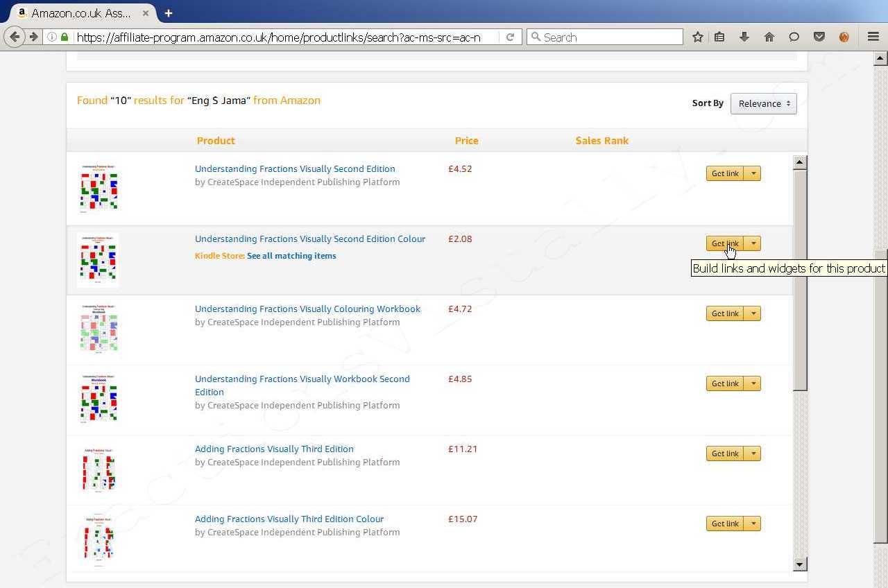Get link for Second Edition Colour
The height and width of the screenshot is (588, 888).
(725, 243)
